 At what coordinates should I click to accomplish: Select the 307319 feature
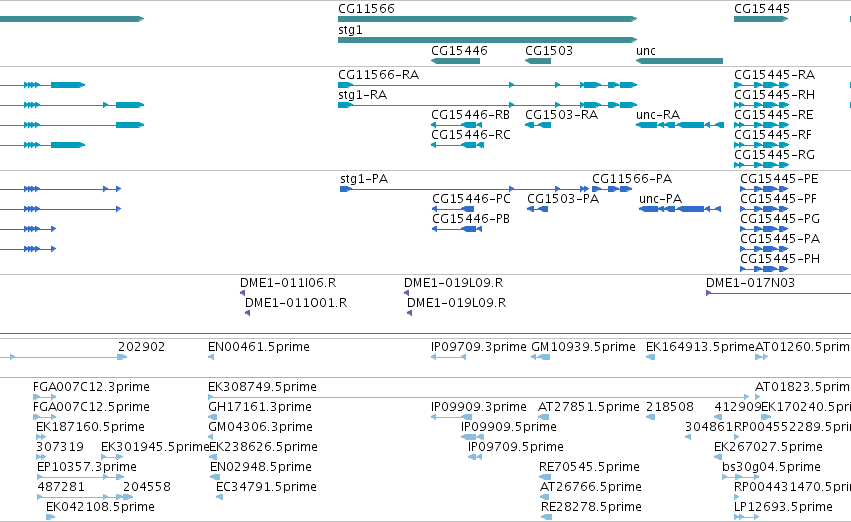(41, 457)
